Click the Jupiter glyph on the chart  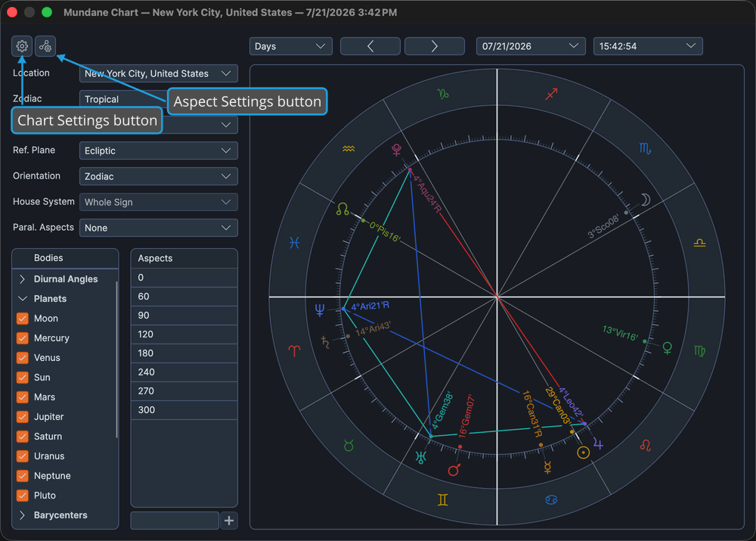point(598,443)
